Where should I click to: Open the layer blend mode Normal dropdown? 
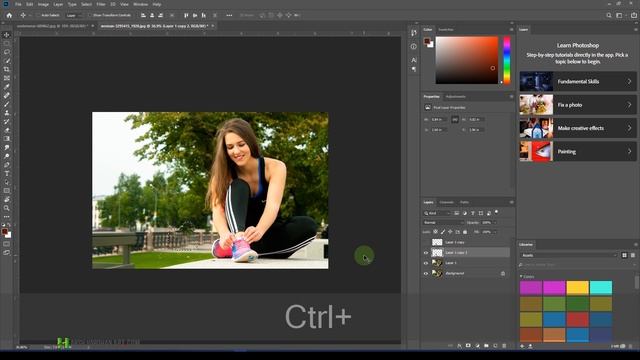click(x=443, y=222)
